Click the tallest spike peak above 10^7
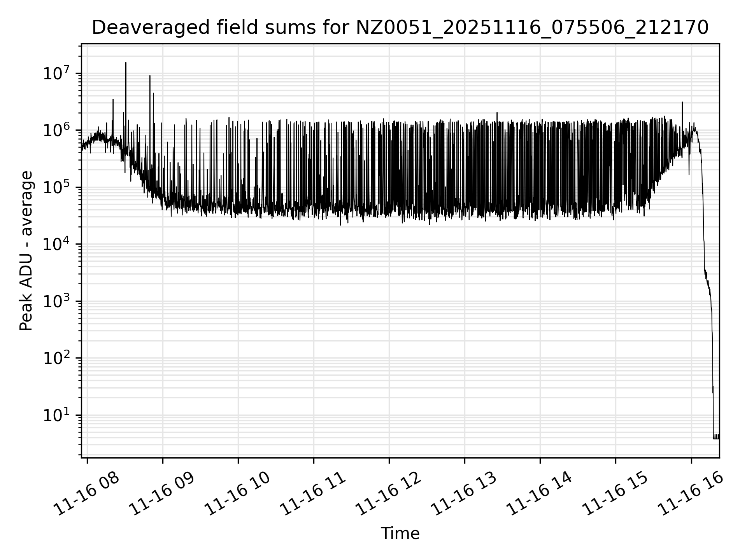The height and width of the screenshot is (560, 747). [126, 63]
